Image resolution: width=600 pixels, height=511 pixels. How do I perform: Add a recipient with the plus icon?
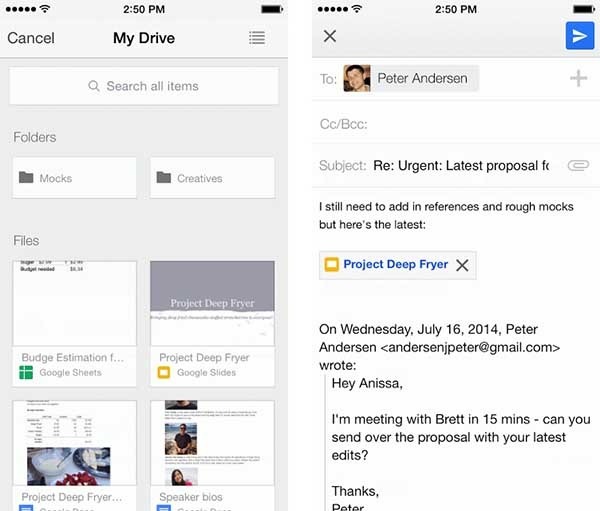pyautogui.click(x=578, y=79)
